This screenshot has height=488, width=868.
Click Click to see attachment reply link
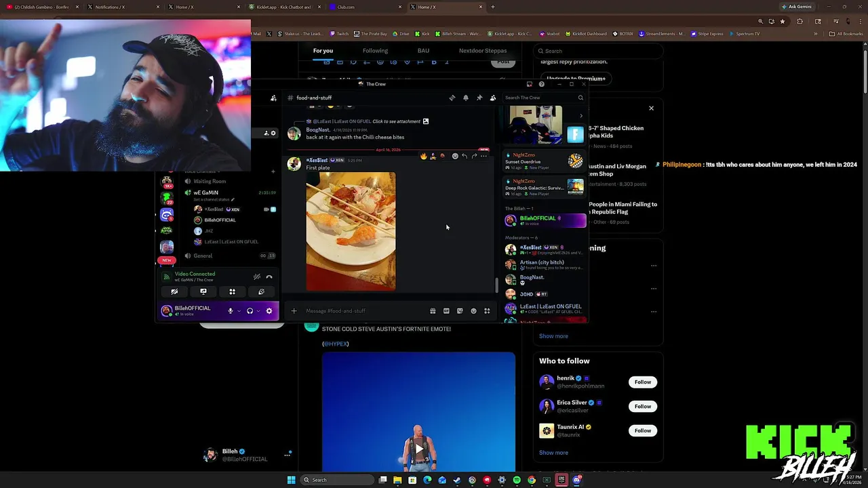coord(397,121)
